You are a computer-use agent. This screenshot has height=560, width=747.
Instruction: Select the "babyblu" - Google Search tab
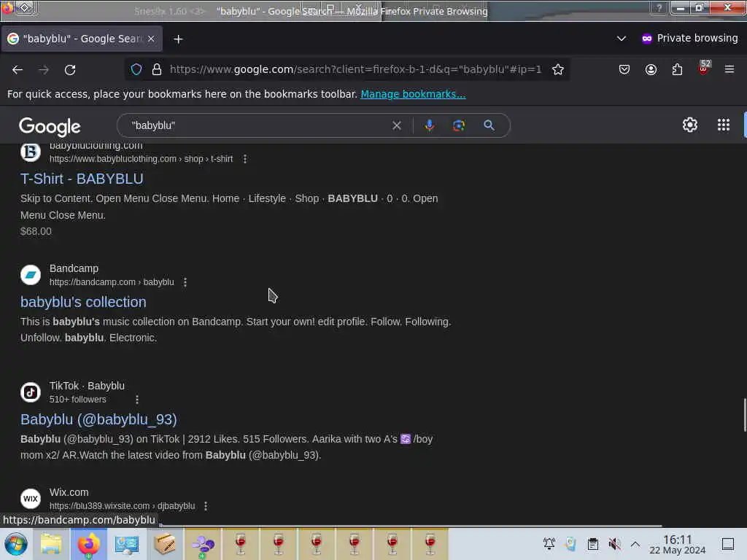[82, 39]
